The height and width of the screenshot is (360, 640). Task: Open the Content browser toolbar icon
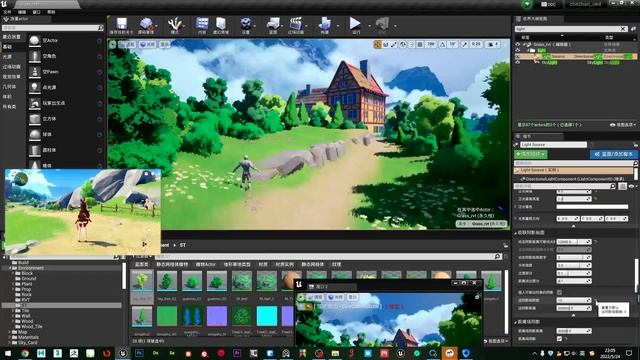(x=202, y=24)
